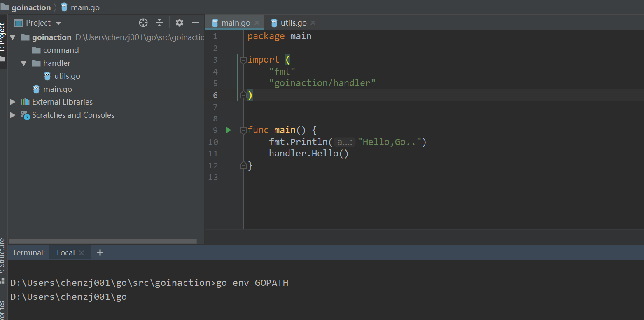
Task: Fold the main function at line 9
Action: point(243,131)
